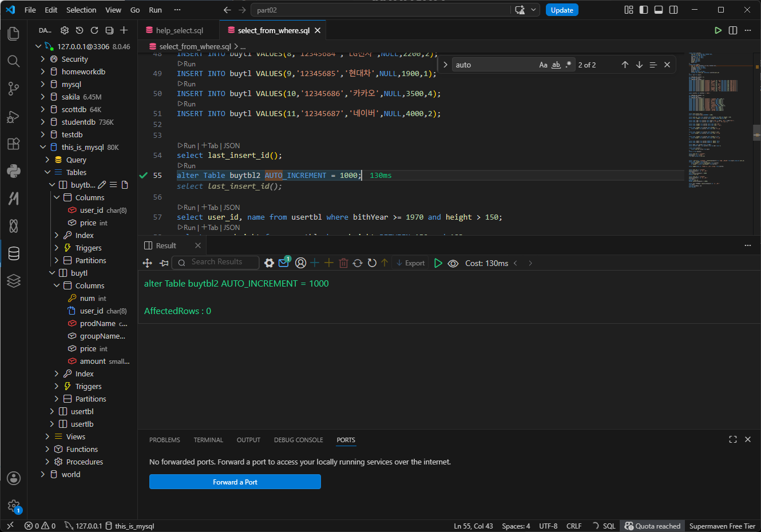The width and height of the screenshot is (761, 532).
Task: Open Accounts menu in activity bar
Action: pyautogui.click(x=14, y=478)
